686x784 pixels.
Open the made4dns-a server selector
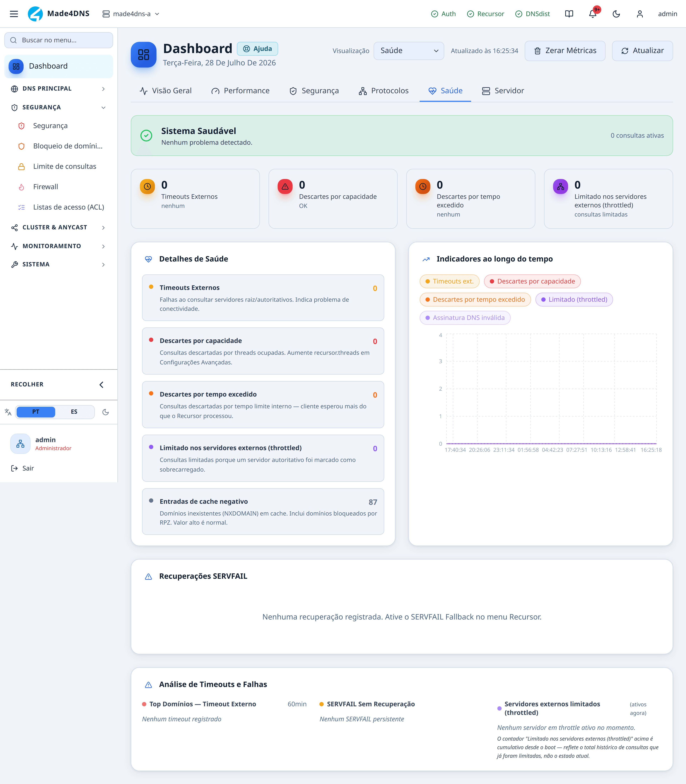coord(131,14)
